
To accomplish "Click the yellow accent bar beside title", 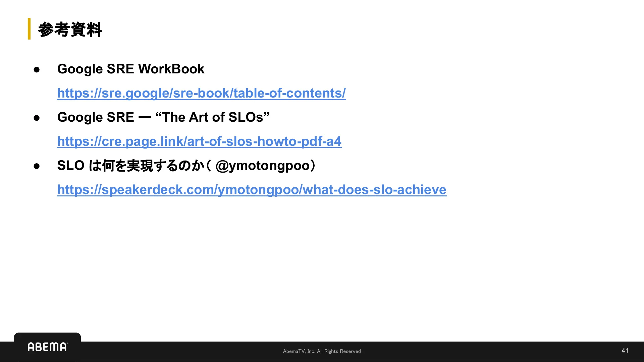I will tap(29, 29).
